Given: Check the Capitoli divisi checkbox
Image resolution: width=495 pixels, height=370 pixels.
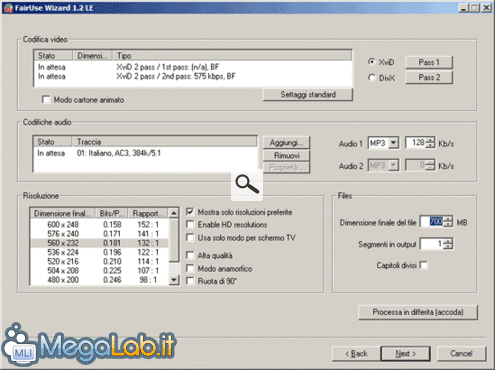Looking at the screenshot, I should (x=424, y=265).
